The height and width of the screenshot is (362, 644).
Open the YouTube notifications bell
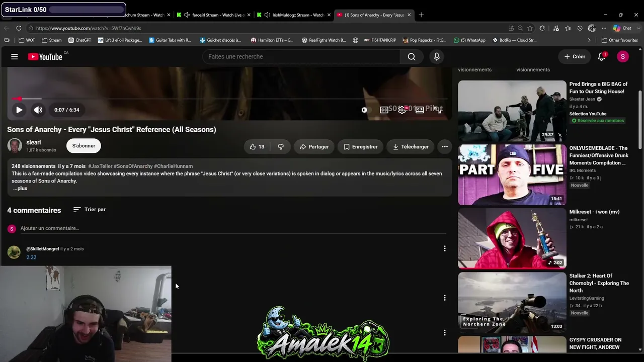[x=602, y=57]
